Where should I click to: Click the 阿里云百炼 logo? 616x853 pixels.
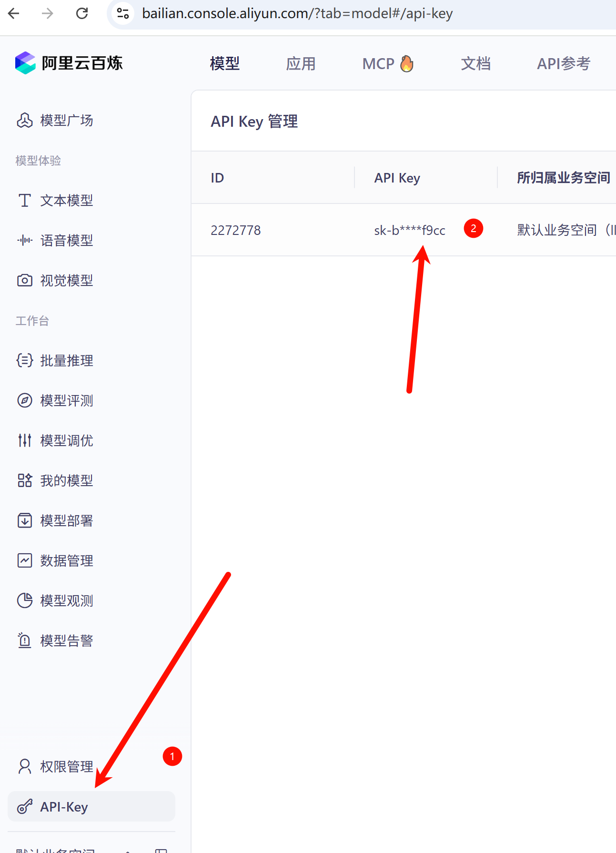69,63
